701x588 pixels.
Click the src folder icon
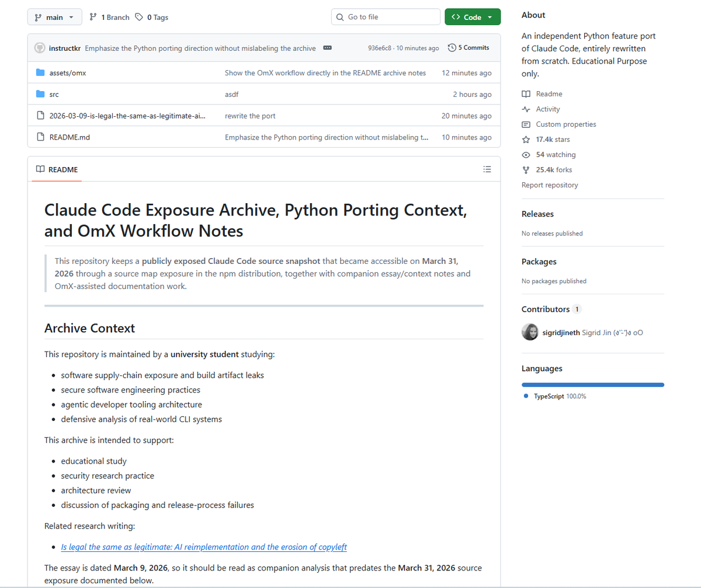coord(40,94)
